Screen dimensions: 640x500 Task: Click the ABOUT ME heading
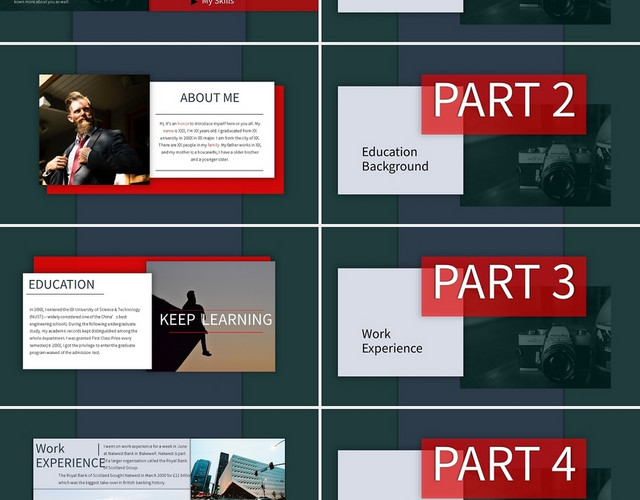coord(210,98)
